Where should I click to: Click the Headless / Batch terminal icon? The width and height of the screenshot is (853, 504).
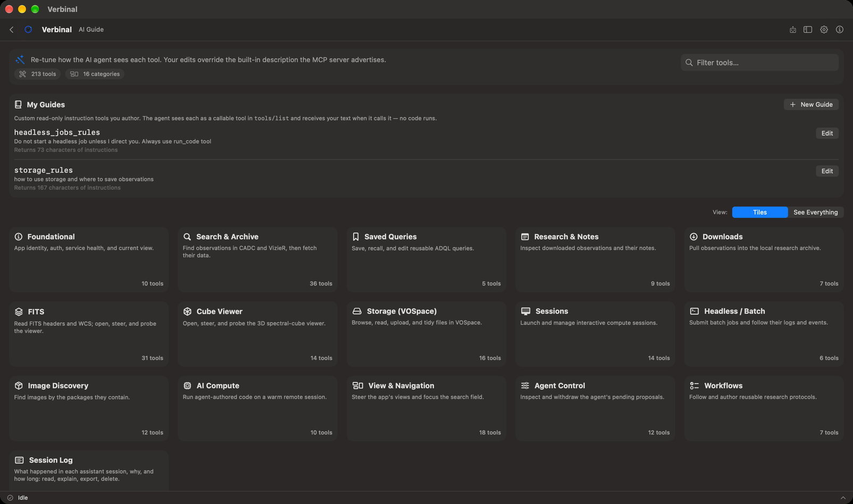point(694,311)
